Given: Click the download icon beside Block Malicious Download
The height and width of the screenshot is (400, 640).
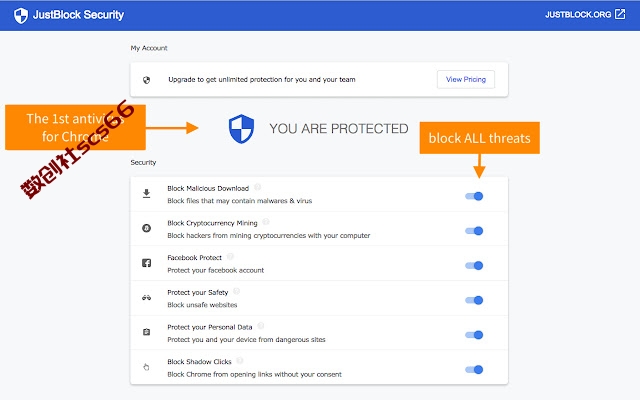Looking at the screenshot, I should click(x=146, y=193).
